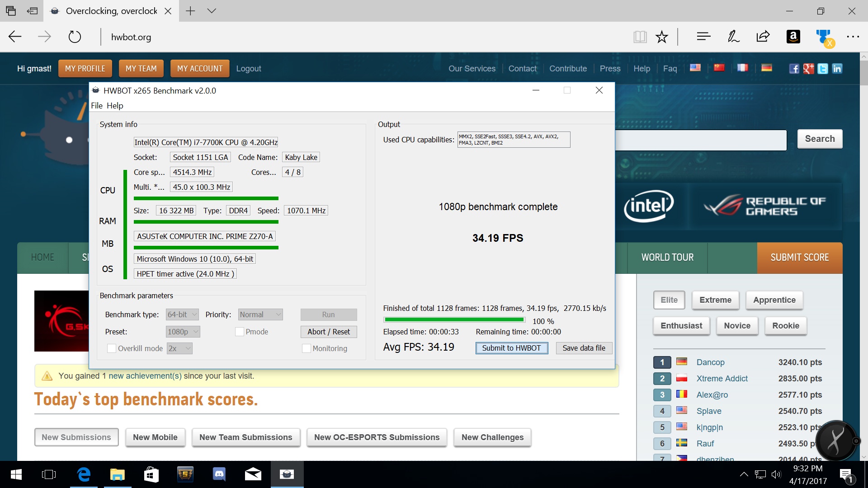Open the Priority Normal dropdown

coord(260,314)
